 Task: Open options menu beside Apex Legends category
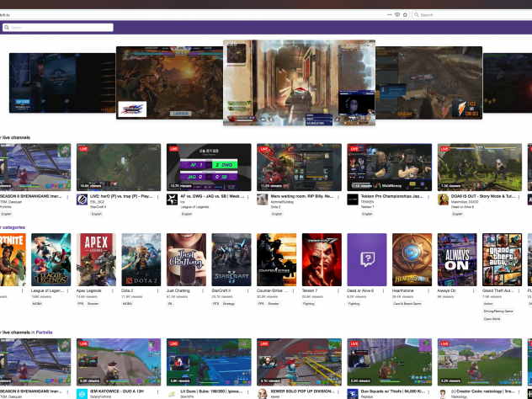click(114, 290)
